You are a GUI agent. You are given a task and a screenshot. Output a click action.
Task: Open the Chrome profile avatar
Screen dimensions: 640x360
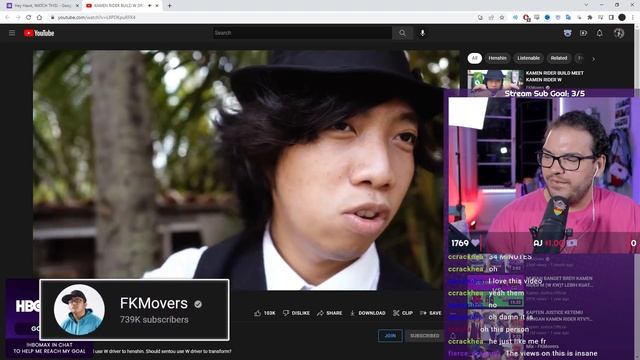click(622, 18)
